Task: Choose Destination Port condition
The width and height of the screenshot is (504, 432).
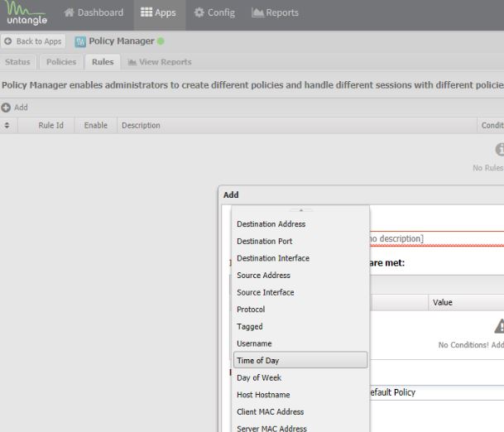Action: (x=300, y=241)
